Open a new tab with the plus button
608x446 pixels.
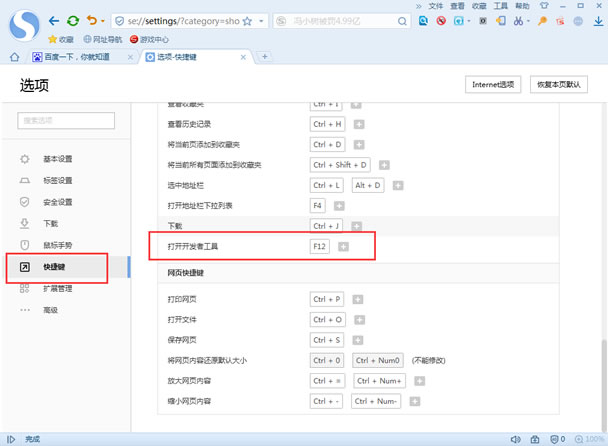point(264,57)
